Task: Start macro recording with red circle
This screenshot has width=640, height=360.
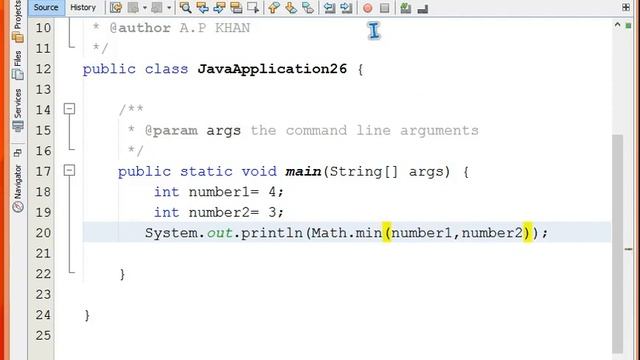Action: coord(367,8)
